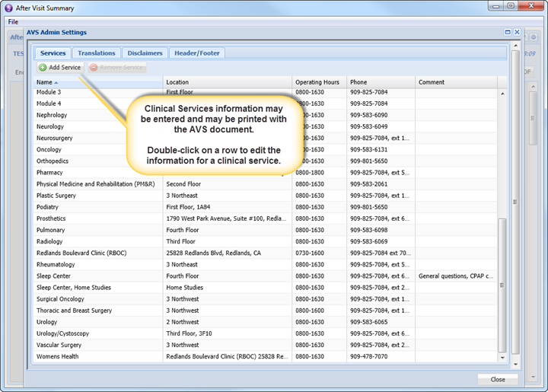The image size is (548, 392).
Task: Select the Surgical Oncology row
Action: click(x=266, y=299)
